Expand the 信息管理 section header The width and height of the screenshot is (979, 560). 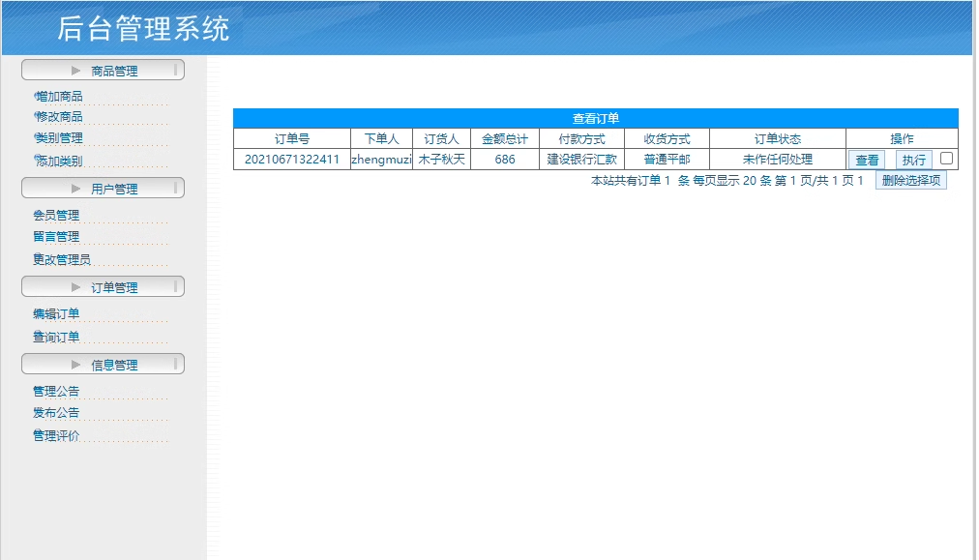click(x=103, y=364)
